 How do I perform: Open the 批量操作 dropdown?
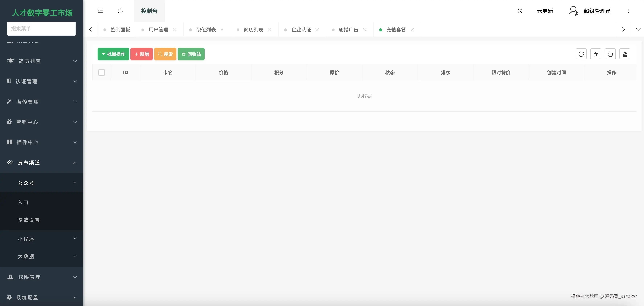coord(113,54)
